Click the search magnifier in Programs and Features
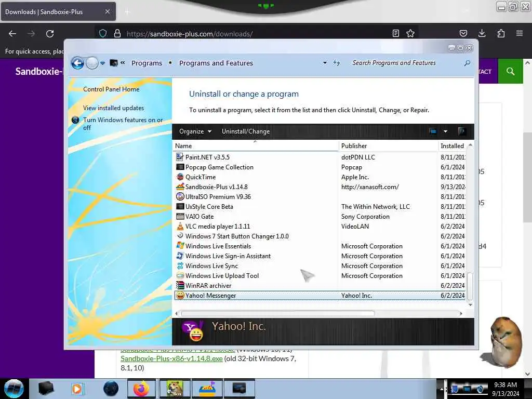Viewport: 532px width, 399px height. pos(467,63)
